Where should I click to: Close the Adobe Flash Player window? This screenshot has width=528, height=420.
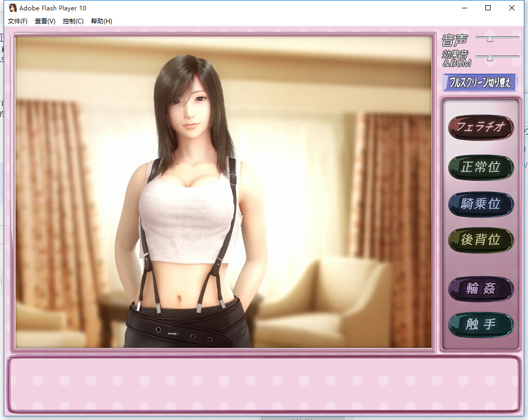point(512,8)
